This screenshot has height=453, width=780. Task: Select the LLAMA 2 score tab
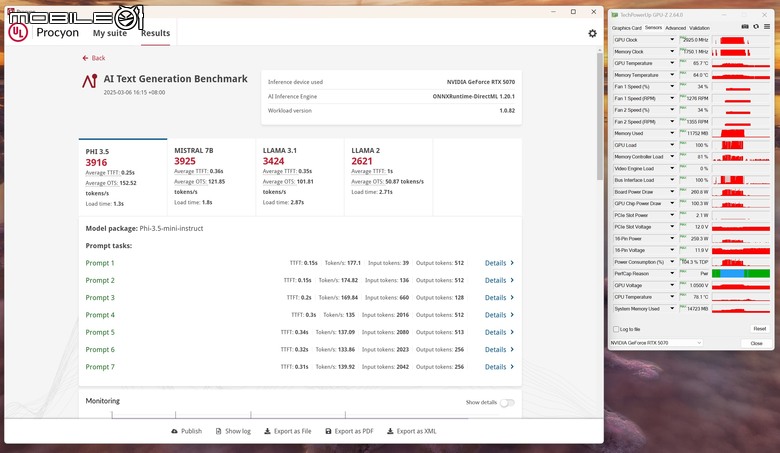[389, 178]
